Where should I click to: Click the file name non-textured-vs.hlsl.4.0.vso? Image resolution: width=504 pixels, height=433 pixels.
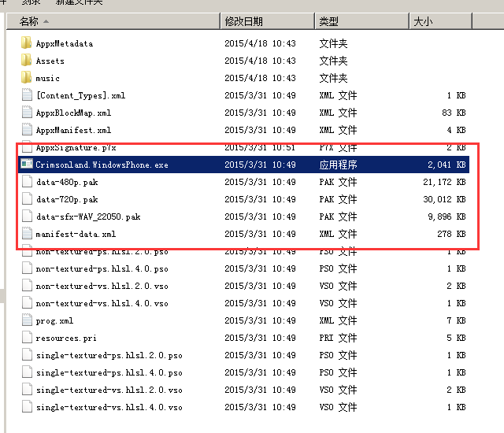102,304
